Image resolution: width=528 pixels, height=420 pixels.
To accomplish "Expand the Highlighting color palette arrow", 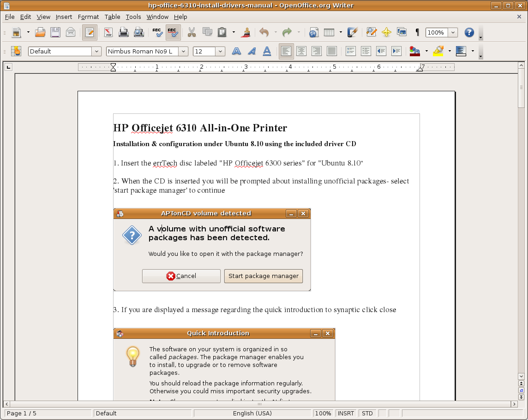I will [x=450, y=51].
